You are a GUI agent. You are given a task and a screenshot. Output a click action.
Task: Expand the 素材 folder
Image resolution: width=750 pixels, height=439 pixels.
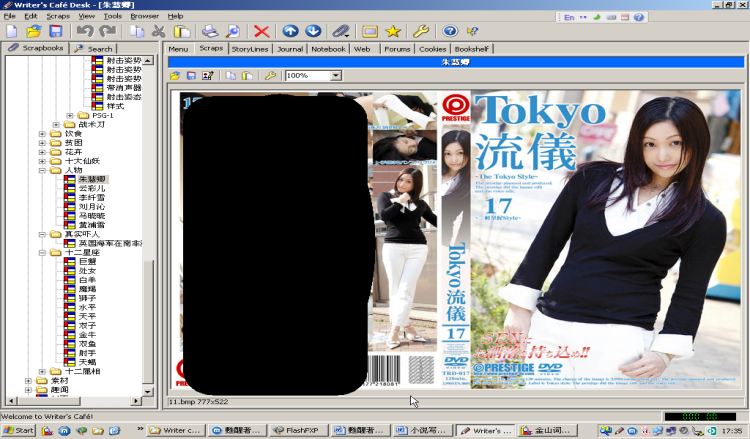(28, 381)
